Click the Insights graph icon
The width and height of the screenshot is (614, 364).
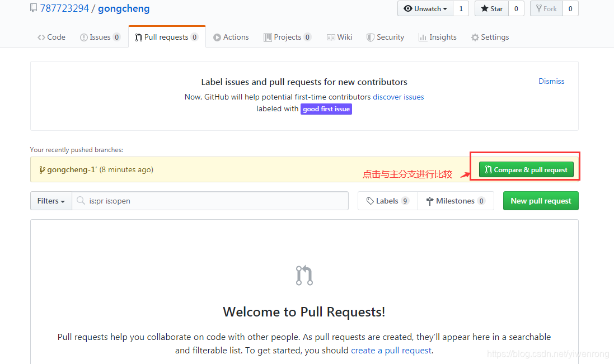pyautogui.click(x=423, y=37)
